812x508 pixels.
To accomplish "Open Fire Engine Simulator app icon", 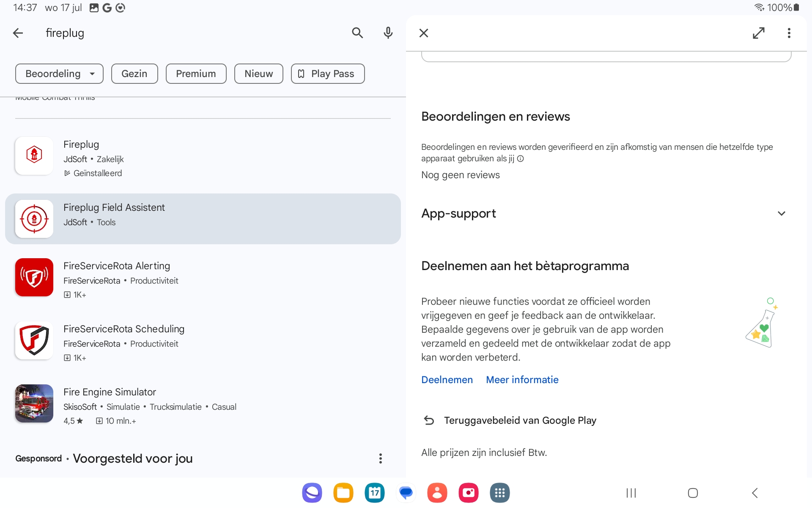I will [34, 403].
